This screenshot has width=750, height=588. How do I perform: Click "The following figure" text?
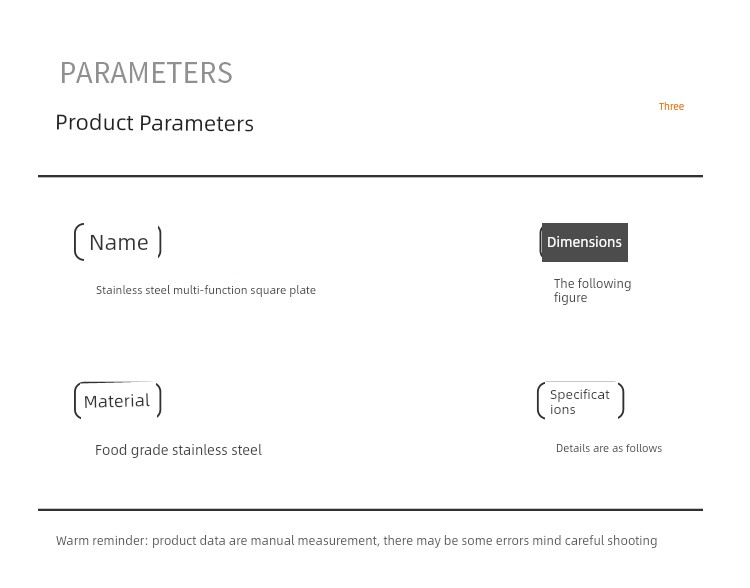[593, 290]
